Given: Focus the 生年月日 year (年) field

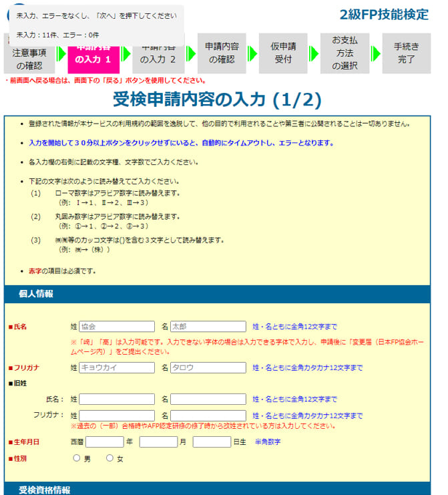Looking at the screenshot, I should pos(104,442).
